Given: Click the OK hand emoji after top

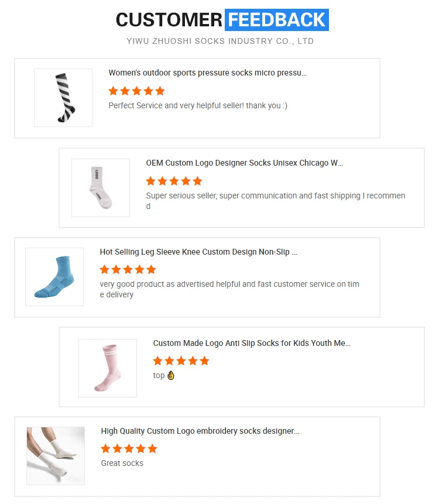Looking at the screenshot, I should [x=171, y=375].
